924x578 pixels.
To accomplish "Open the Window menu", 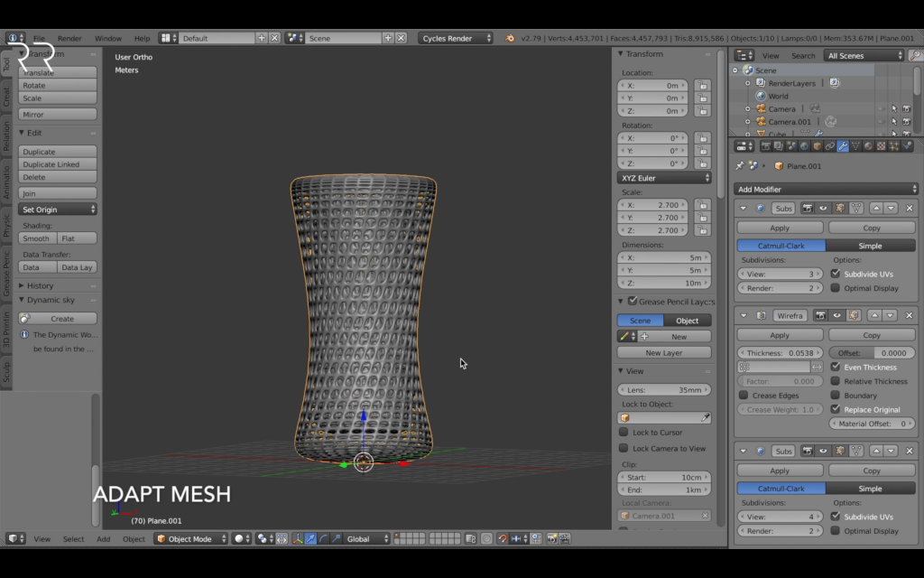I will click(x=108, y=38).
